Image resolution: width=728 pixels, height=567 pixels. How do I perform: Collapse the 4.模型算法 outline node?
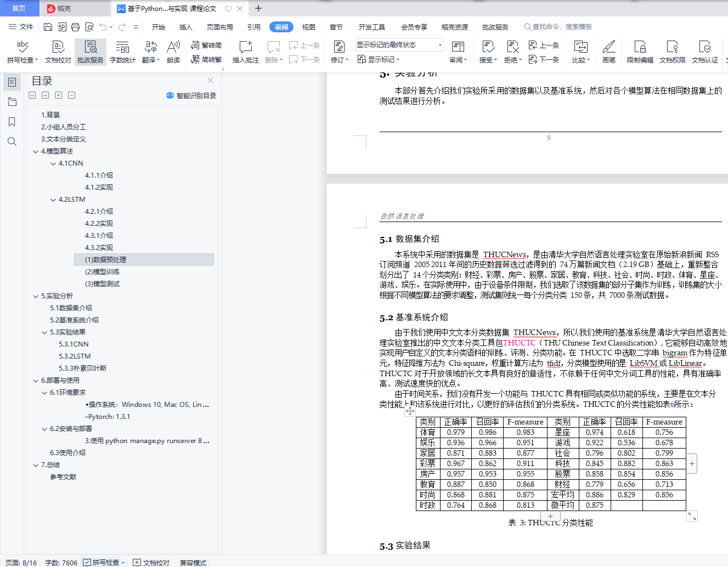coord(36,151)
